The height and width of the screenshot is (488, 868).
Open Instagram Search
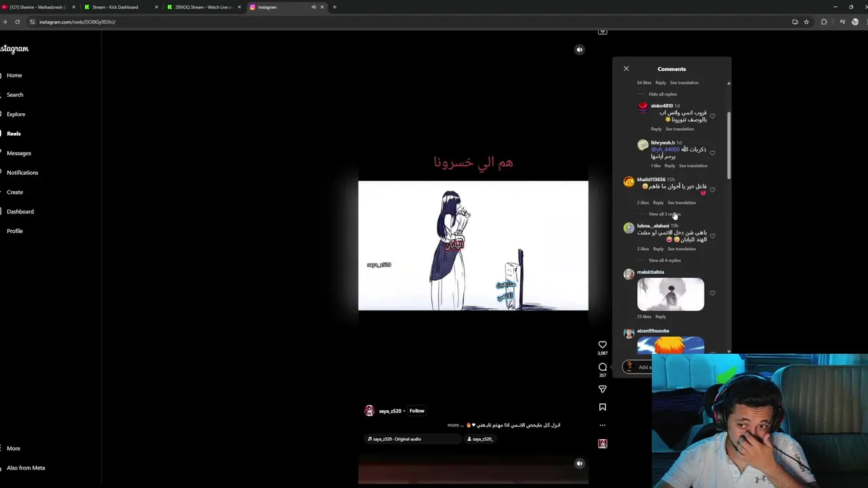(x=14, y=95)
